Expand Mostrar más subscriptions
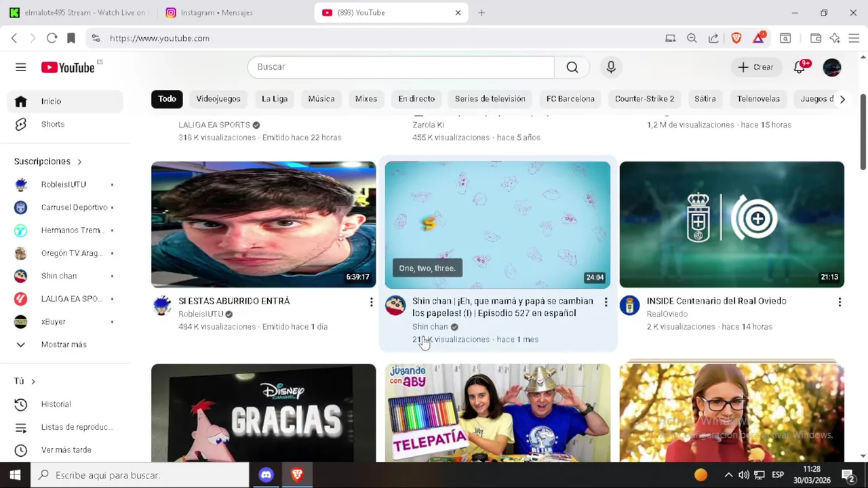The height and width of the screenshot is (488, 868). (65, 344)
